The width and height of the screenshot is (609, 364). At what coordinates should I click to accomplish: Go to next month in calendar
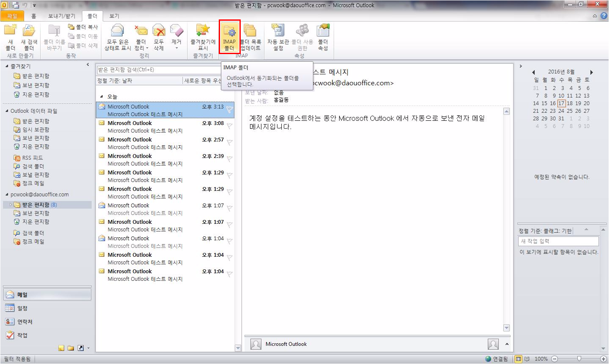tap(592, 72)
